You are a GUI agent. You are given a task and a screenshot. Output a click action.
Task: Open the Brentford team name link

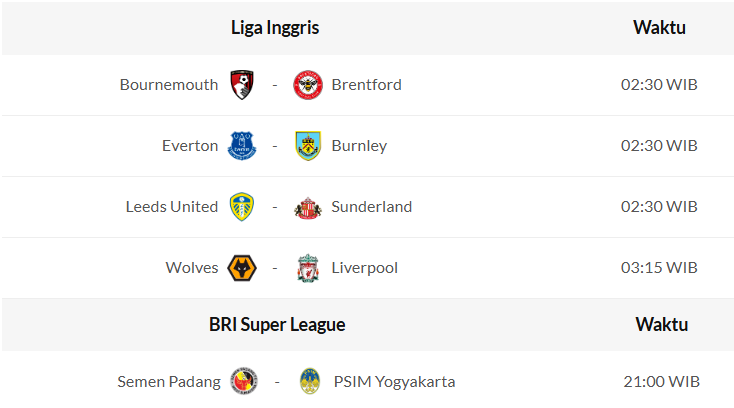point(366,85)
